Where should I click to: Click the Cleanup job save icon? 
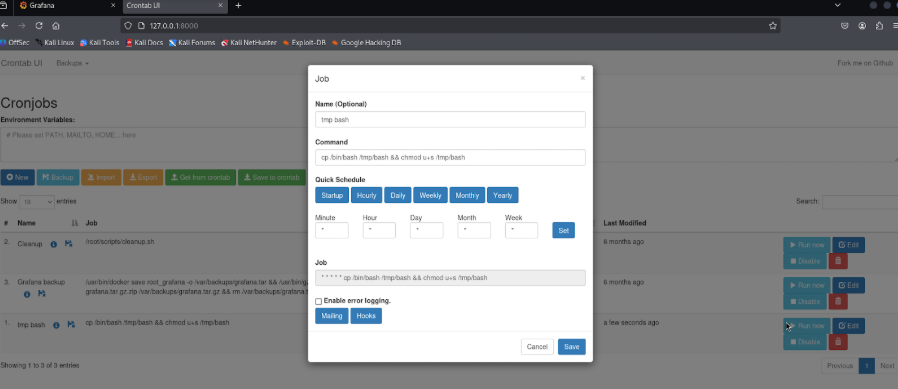click(x=68, y=244)
